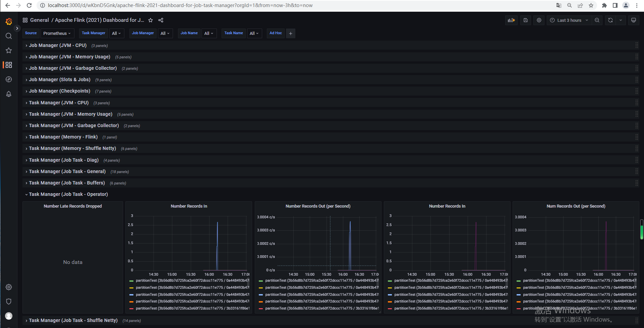Open Number Records Out (per Second) panel title
The height and width of the screenshot is (328, 644).
[318, 206]
